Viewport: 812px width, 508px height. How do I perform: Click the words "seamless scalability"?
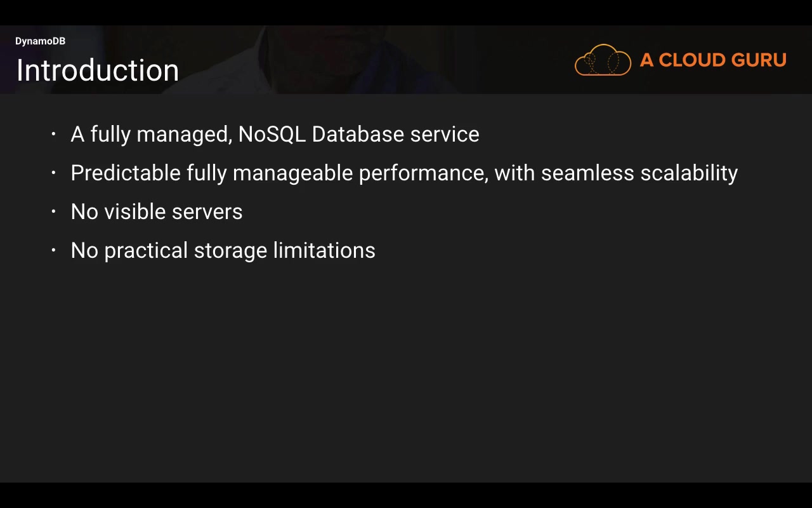pyautogui.click(x=639, y=173)
